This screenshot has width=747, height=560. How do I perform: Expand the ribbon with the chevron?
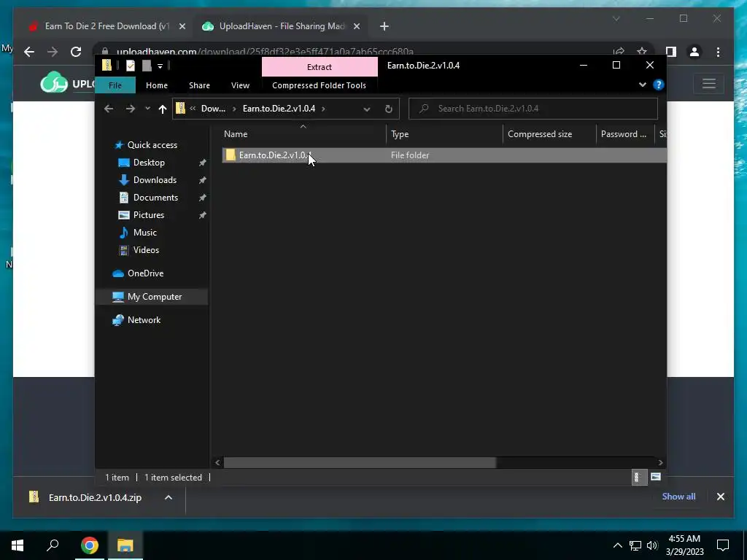pyautogui.click(x=642, y=85)
